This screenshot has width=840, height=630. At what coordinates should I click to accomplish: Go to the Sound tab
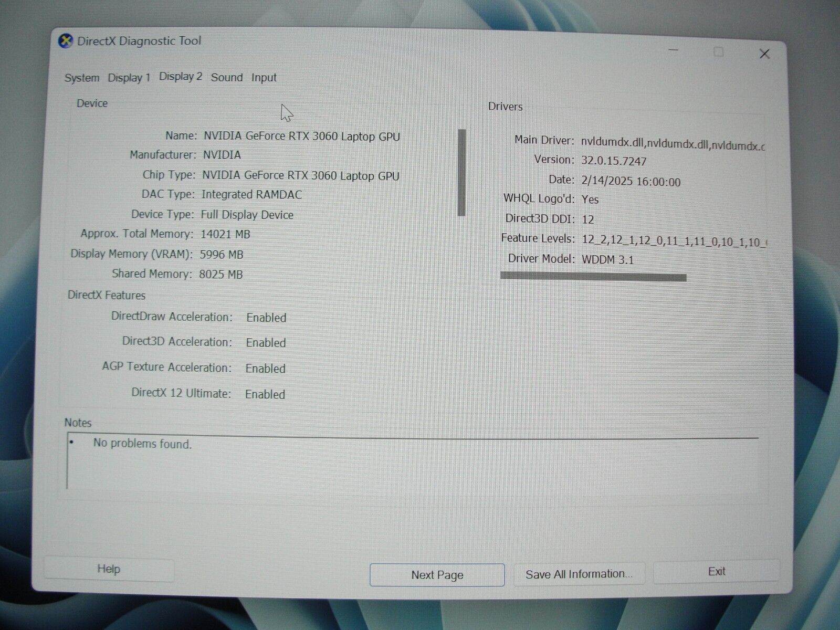[227, 78]
